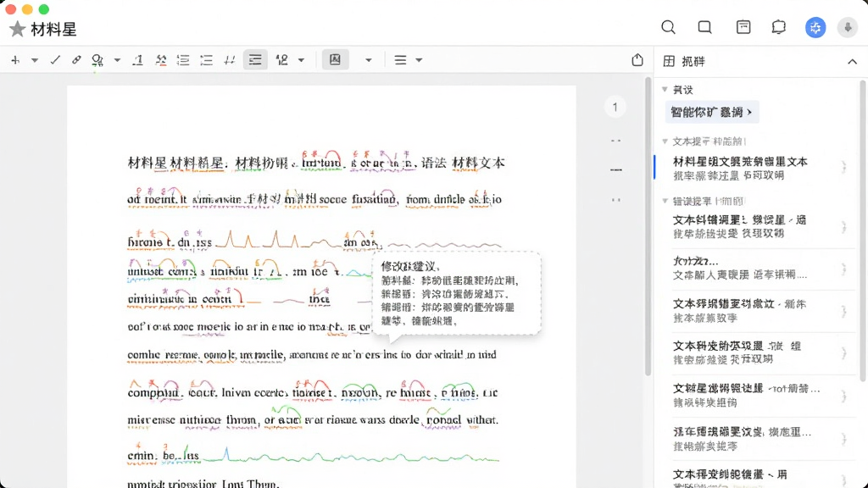Click the 材料星 app title
Viewport: 868px width, 488px height.
(53, 30)
